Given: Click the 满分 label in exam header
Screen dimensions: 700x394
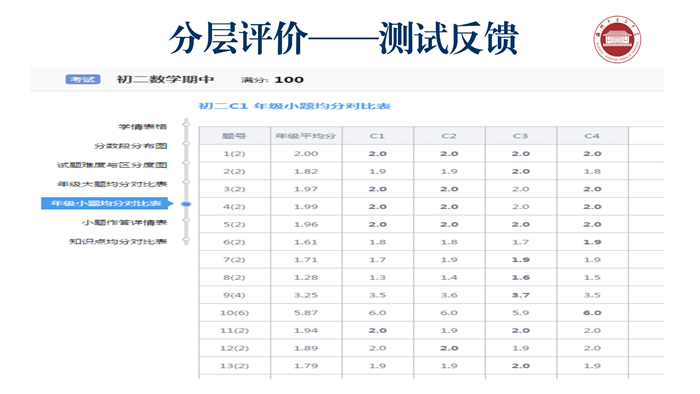Looking at the screenshot, I should coord(254,80).
